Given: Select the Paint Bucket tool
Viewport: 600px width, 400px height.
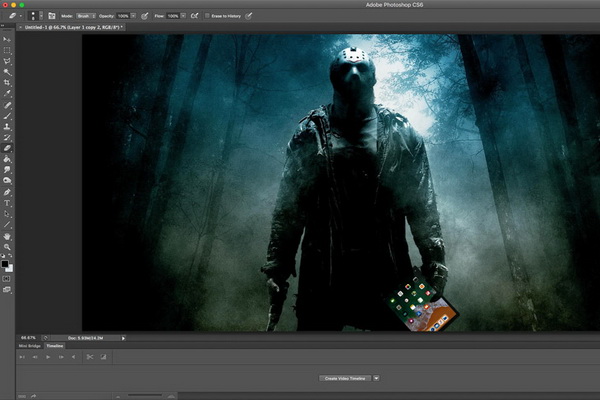Looking at the screenshot, I should (7, 159).
